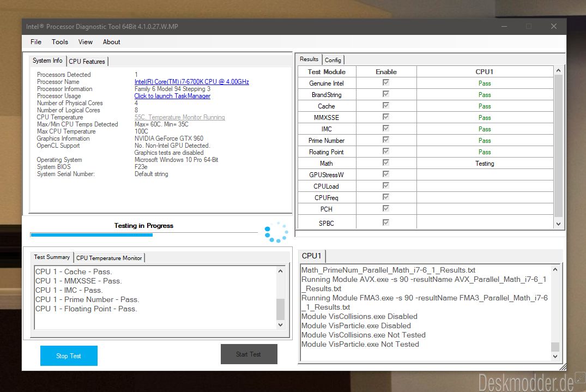
Task: Click the 'Max= 60C. Min= 35C' value
Action: 161,124
